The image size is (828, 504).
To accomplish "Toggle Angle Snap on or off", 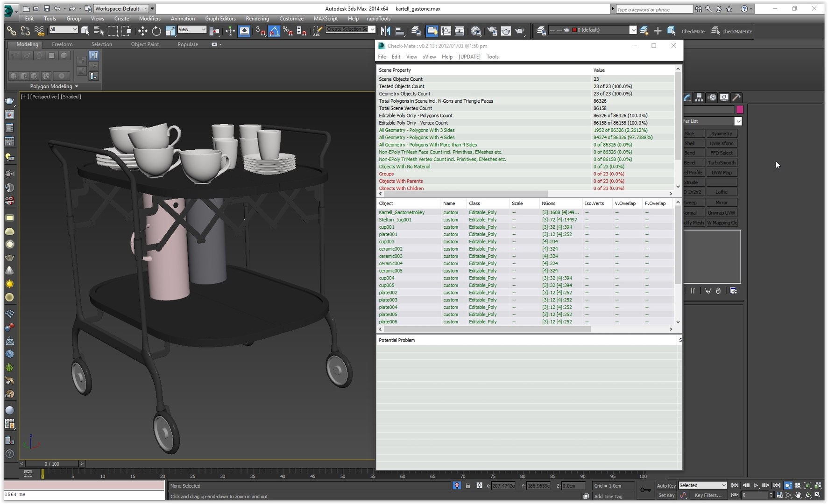I will (x=274, y=31).
